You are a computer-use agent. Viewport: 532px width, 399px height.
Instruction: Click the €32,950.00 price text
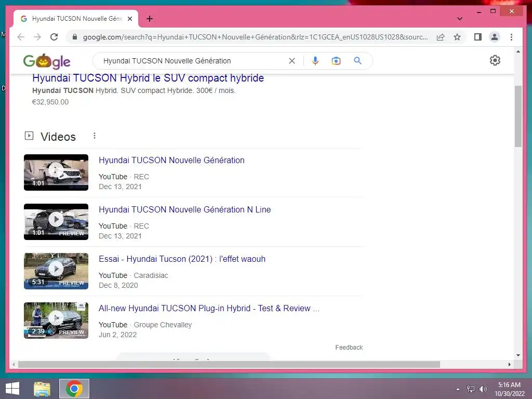click(x=50, y=102)
